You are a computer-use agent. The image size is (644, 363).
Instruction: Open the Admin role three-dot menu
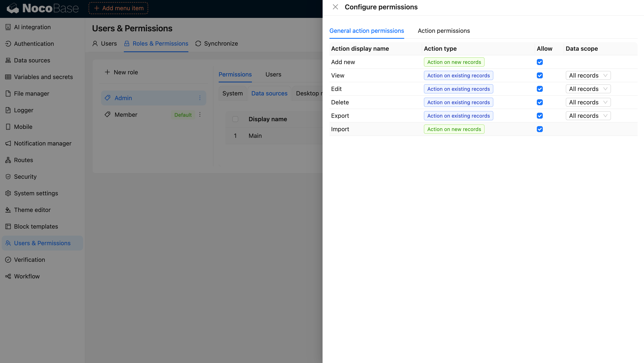point(200,98)
